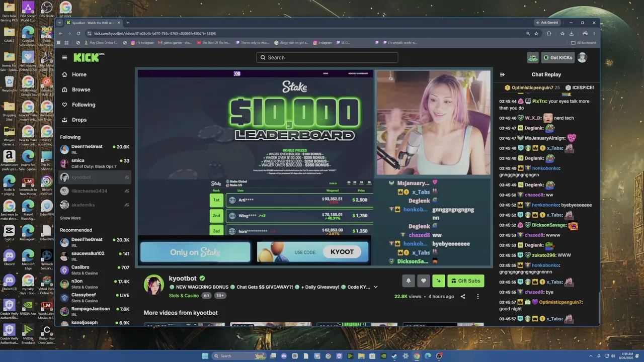
Task: Click the kyootbot channel avatar
Action: tap(154, 285)
